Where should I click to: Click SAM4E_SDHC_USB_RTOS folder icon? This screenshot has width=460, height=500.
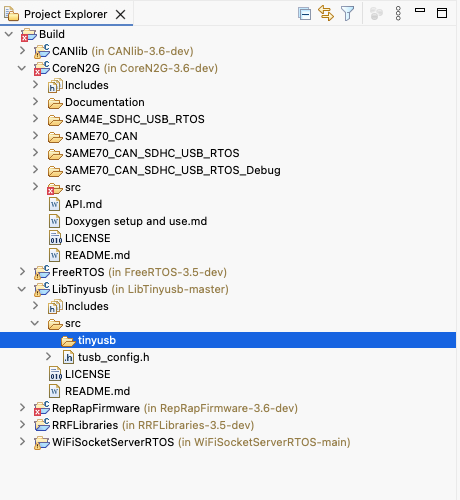(55, 120)
